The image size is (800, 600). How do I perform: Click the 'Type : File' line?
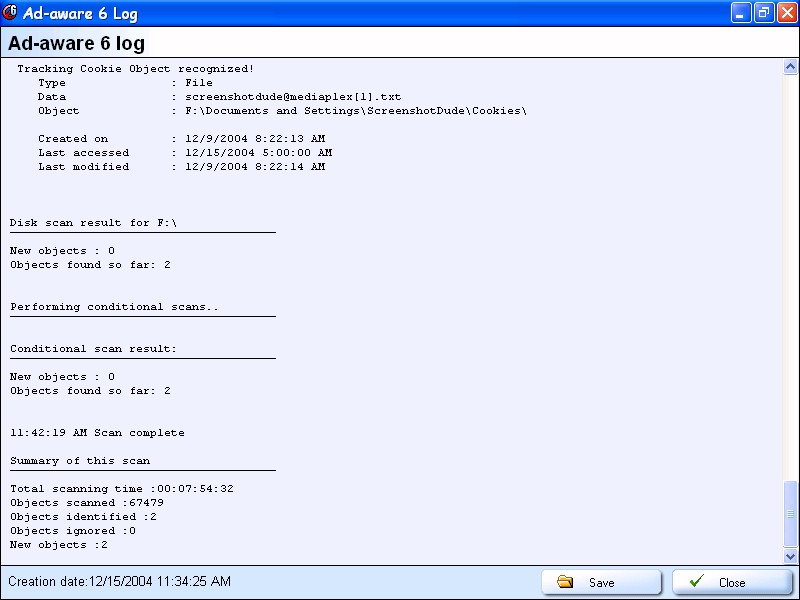pos(125,83)
